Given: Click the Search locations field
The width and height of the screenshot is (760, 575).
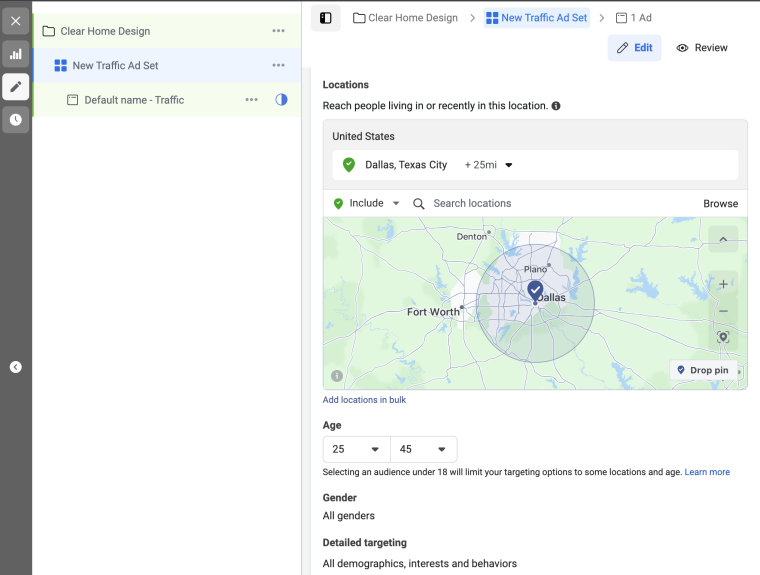Looking at the screenshot, I should pos(553,204).
